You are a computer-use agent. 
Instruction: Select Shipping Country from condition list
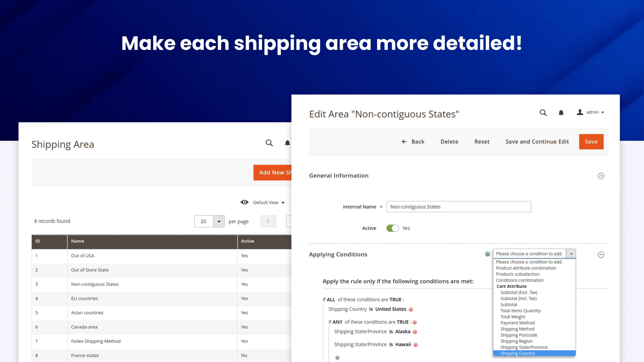[517, 353]
